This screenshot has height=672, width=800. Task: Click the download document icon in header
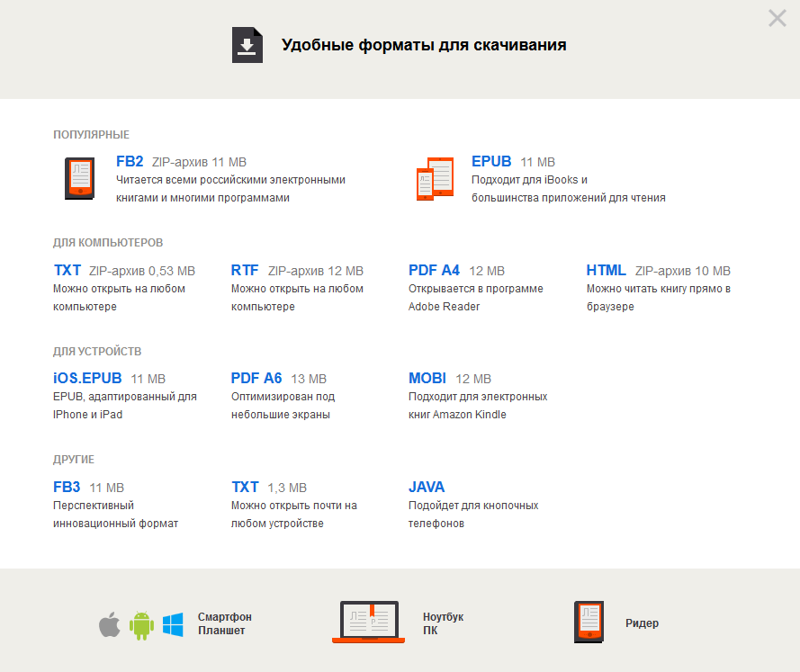click(247, 45)
